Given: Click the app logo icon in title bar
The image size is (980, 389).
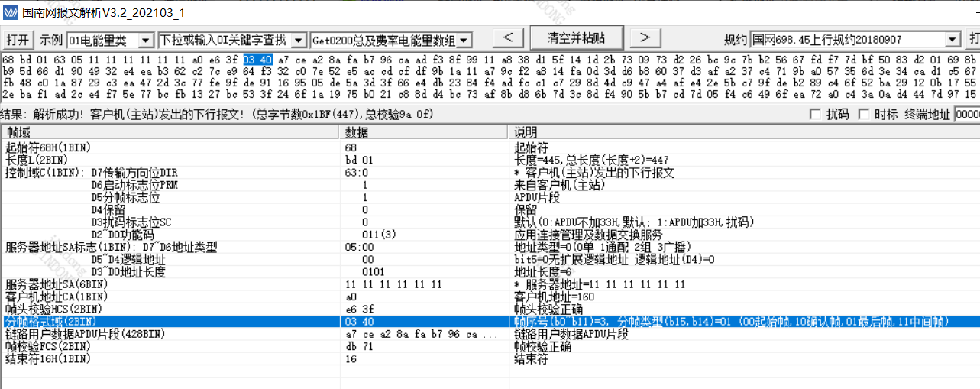Looking at the screenshot, I should click(x=11, y=13).
